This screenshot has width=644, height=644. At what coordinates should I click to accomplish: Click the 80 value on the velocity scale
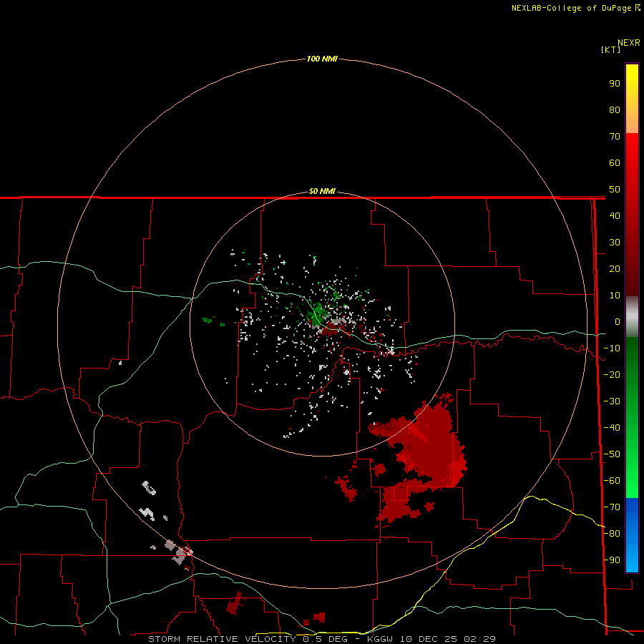pos(615,109)
